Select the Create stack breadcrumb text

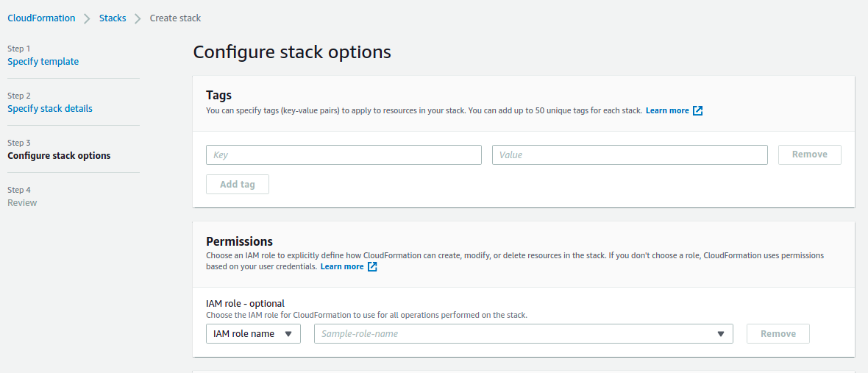point(176,18)
